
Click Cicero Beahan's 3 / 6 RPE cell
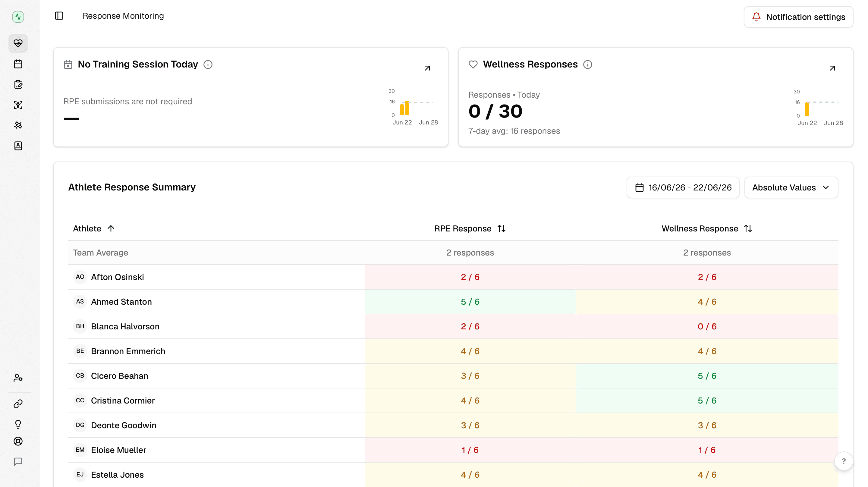470,376
